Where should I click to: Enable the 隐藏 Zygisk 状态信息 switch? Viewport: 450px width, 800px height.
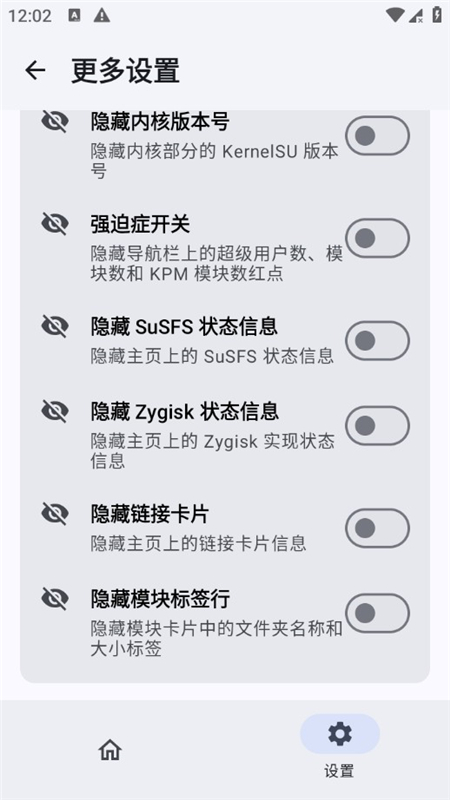(x=378, y=426)
